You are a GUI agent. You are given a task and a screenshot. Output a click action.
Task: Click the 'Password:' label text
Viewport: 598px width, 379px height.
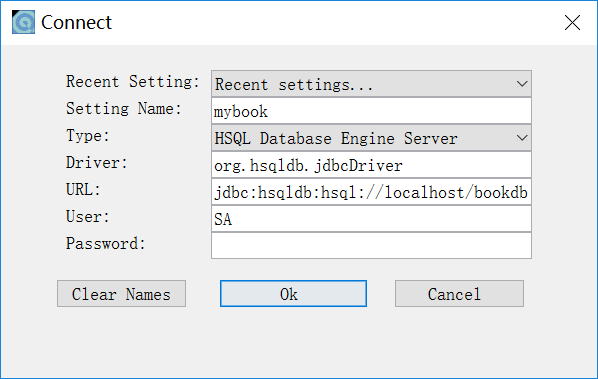(x=106, y=244)
